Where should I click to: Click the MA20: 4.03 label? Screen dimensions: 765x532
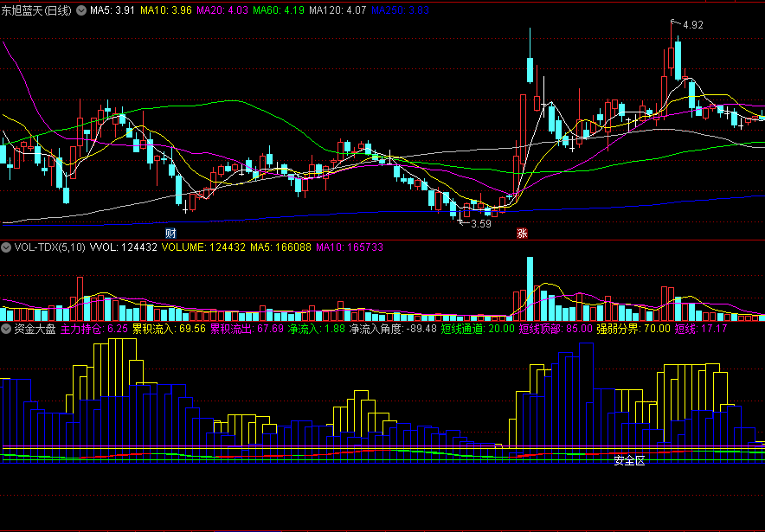point(222,10)
